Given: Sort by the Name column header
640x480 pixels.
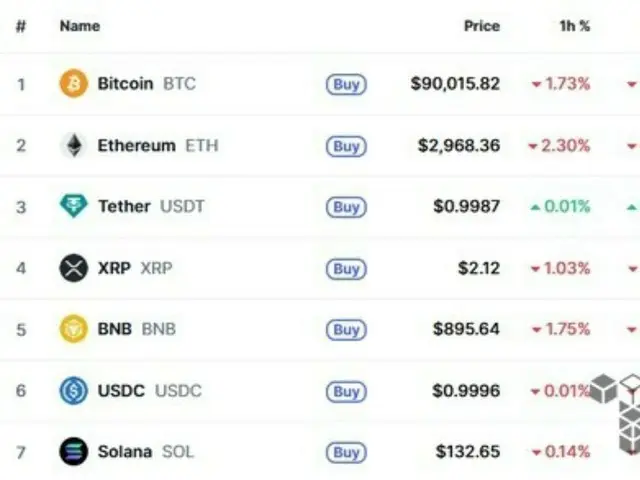Looking at the screenshot, I should click(80, 26).
